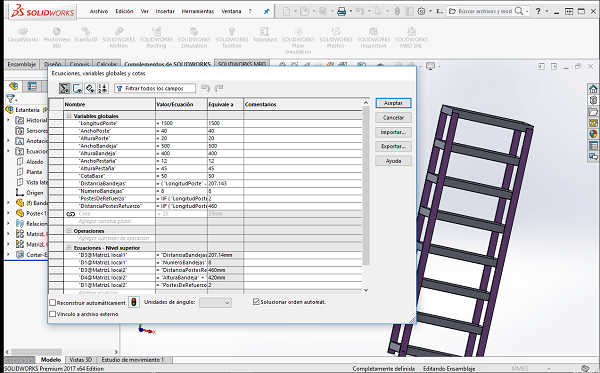Open the Herramientas menu
The image size is (600, 373).
(x=198, y=11)
